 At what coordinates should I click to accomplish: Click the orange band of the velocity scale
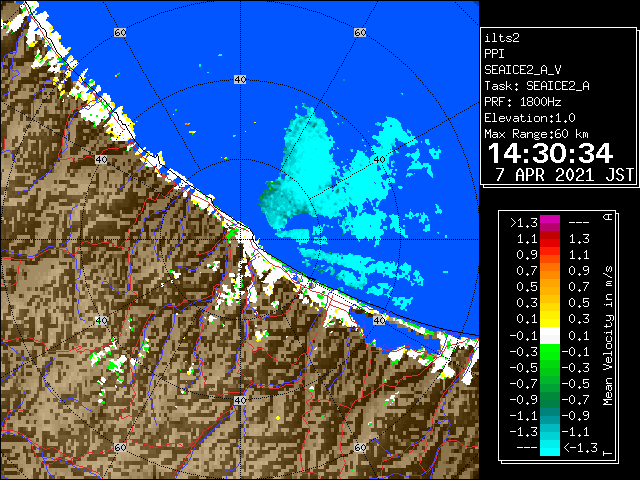click(550, 271)
